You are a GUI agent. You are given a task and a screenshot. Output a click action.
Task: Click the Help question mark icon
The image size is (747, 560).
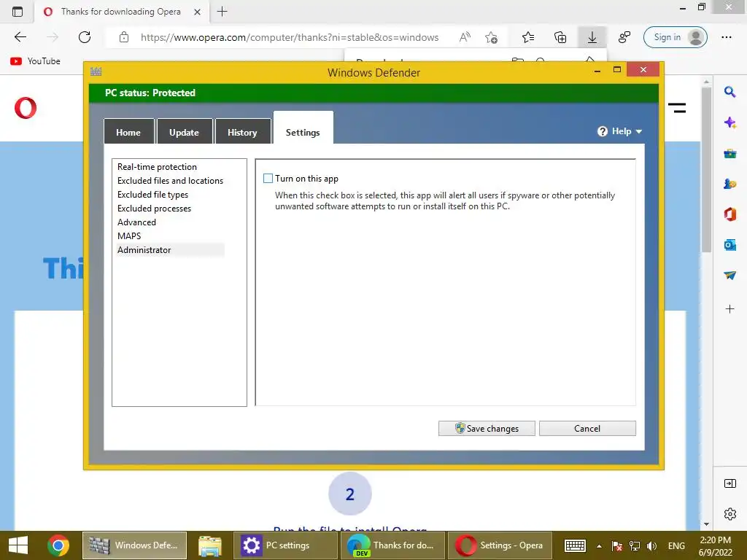603,131
